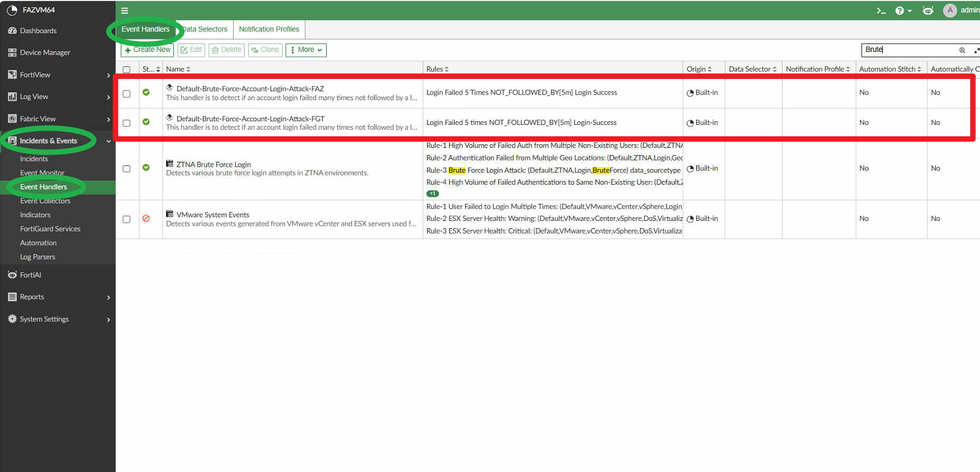
Task: Click the FortiView sidebar icon
Action: (x=12, y=75)
